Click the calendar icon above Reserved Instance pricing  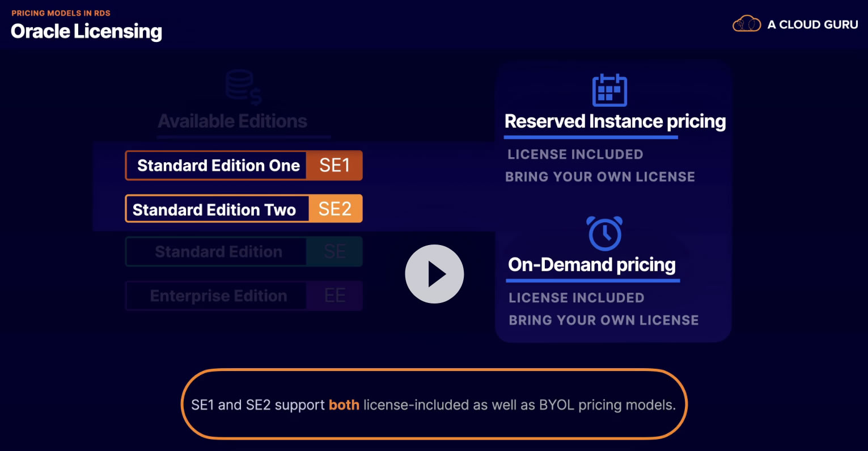click(609, 90)
